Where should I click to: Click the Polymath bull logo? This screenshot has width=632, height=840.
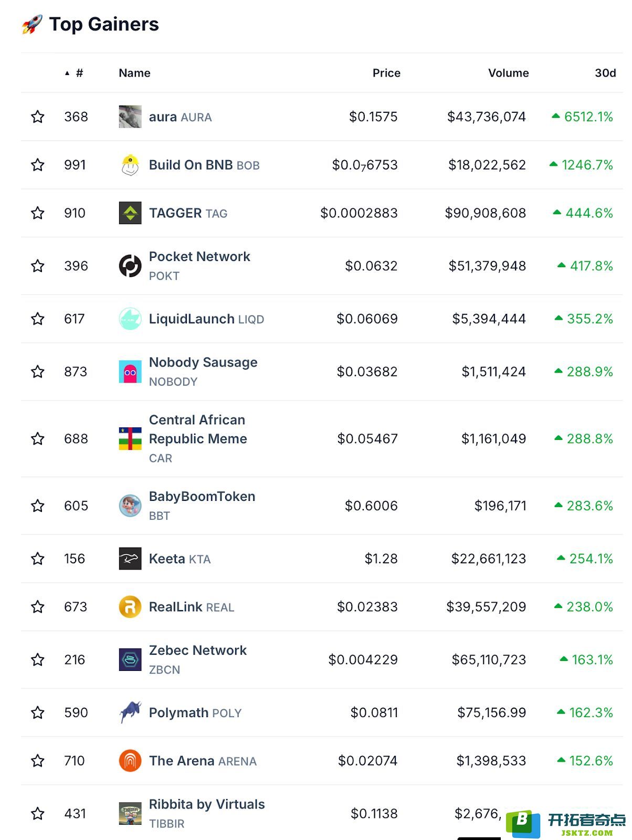[130, 712]
